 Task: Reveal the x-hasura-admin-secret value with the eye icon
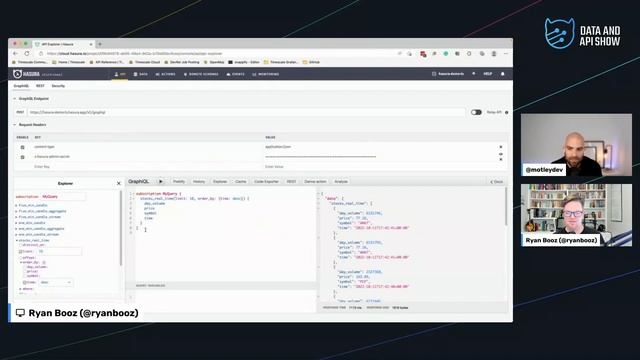[x=501, y=154]
